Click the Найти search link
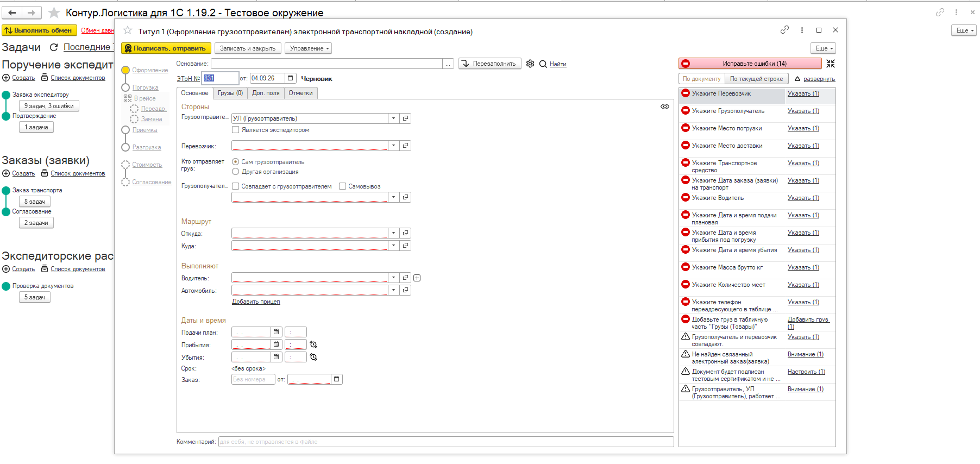The image size is (980, 464). click(558, 64)
